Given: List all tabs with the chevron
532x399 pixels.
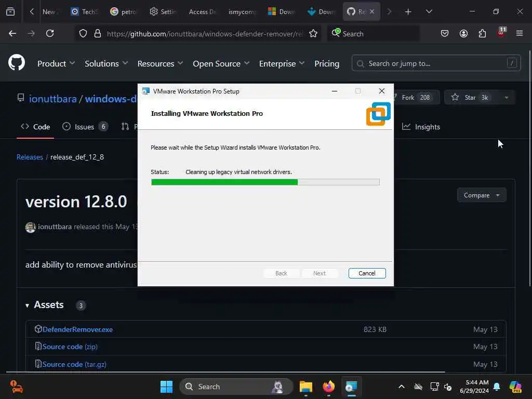Looking at the screenshot, I should (x=429, y=12).
